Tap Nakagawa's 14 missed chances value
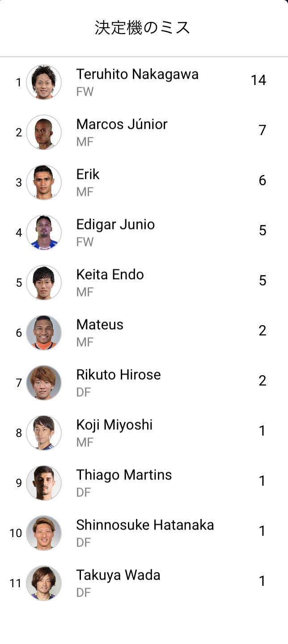Image resolution: width=288 pixels, height=644 pixels. pyautogui.click(x=258, y=80)
